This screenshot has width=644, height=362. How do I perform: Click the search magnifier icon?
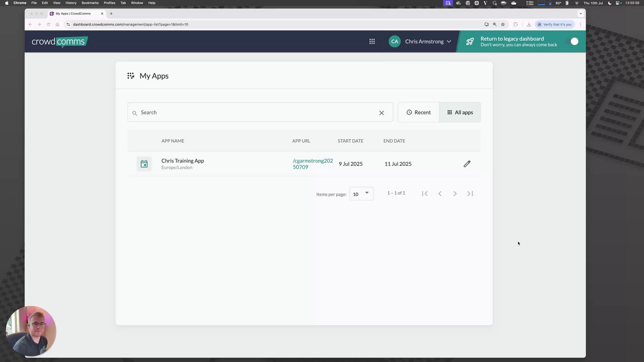[134, 113]
